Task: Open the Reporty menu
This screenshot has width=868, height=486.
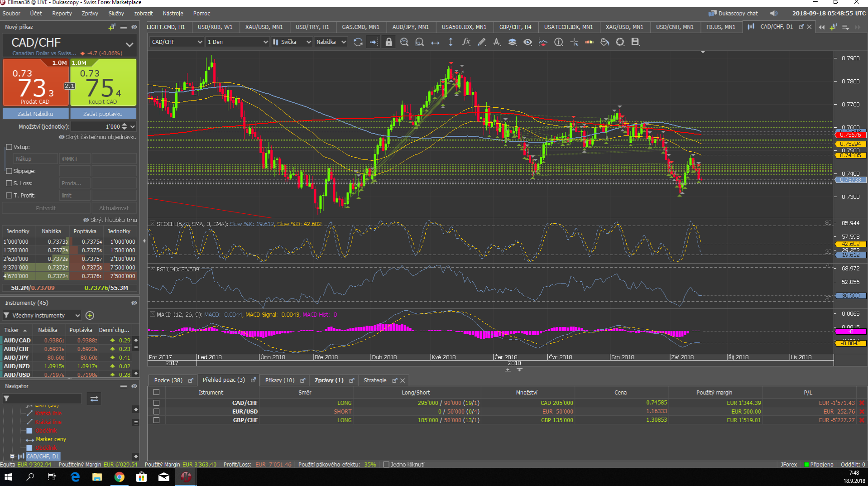Action: coord(62,14)
